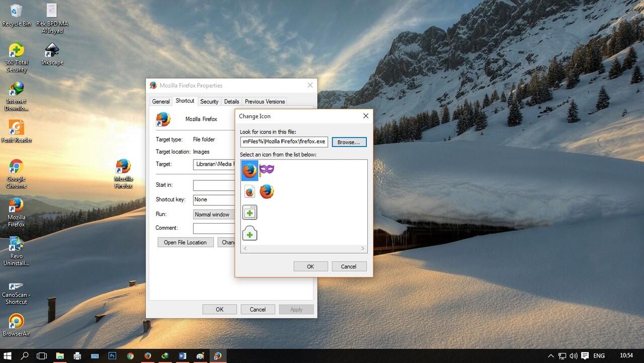
Task: Click Cancel in Change Icon dialog
Action: [348, 267]
